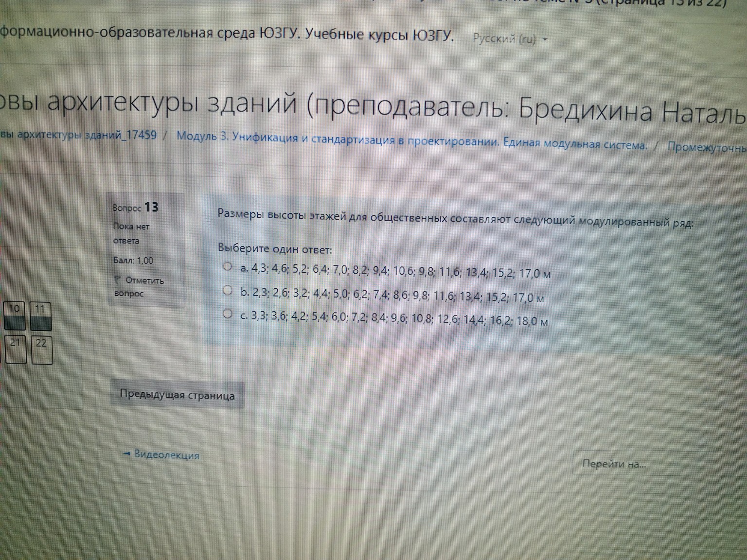This screenshot has height=560, width=747.
Task: Select answer option a in question 13
Action: tap(227, 267)
